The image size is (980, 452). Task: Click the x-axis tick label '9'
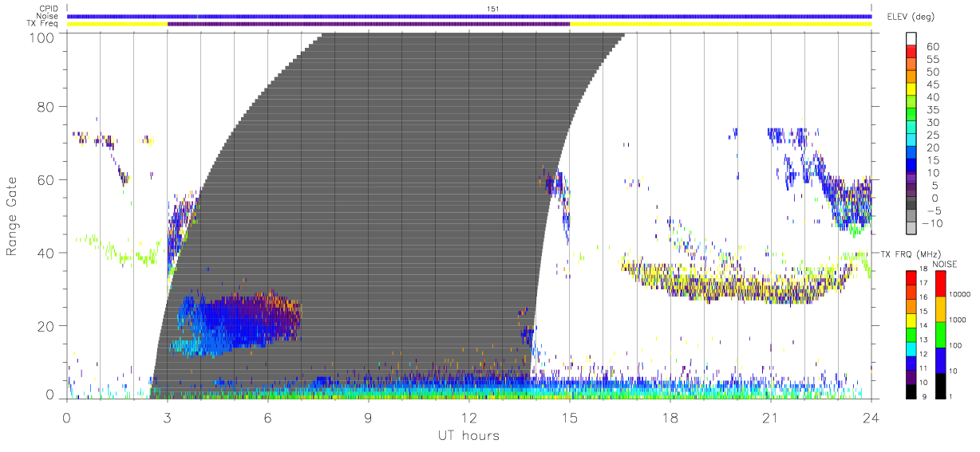[369, 417]
